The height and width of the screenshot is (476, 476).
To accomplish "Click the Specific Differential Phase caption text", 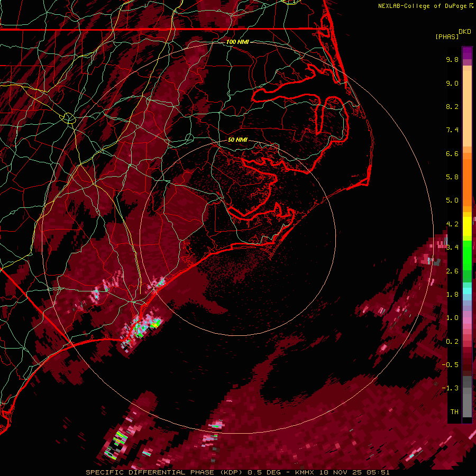I will click(237, 472).
